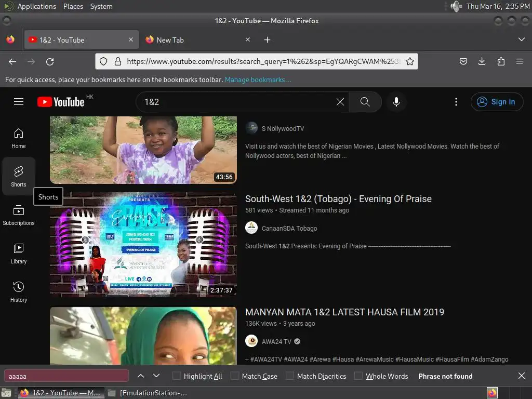The width and height of the screenshot is (532, 399).
Task: Open Firefox application hamburger menu
Action: pos(520,61)
